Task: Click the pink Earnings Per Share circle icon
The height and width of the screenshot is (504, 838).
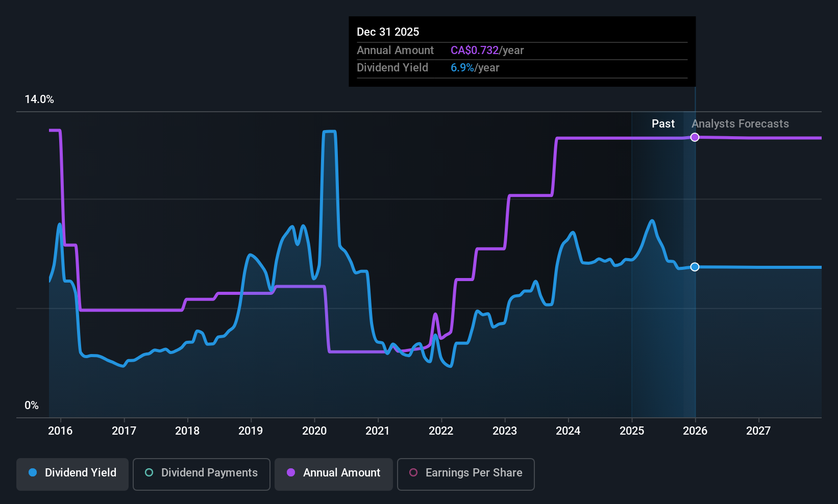Action: (413, 473)
